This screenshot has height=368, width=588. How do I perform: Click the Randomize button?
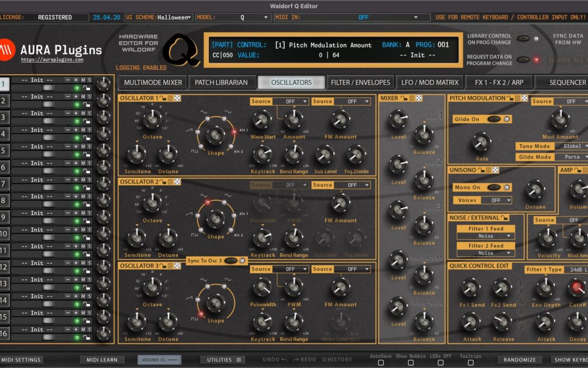pos(519,360)
